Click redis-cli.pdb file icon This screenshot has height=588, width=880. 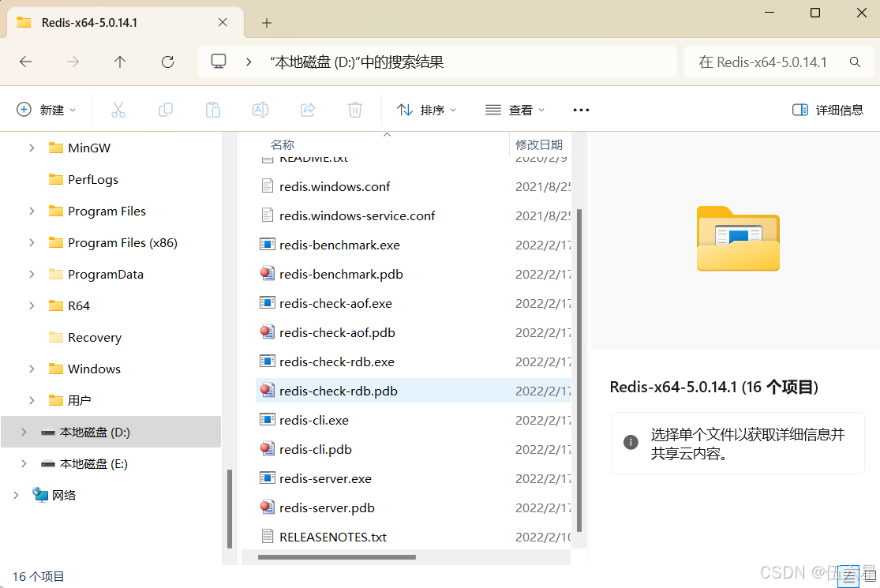click(x=267, y=449)
